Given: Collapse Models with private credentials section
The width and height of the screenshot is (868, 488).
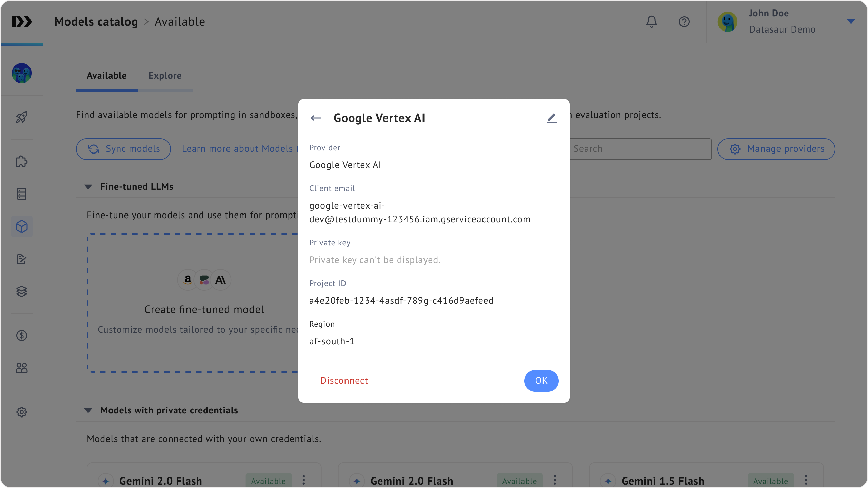Looking at the screenshot, I should coord(88,410).
